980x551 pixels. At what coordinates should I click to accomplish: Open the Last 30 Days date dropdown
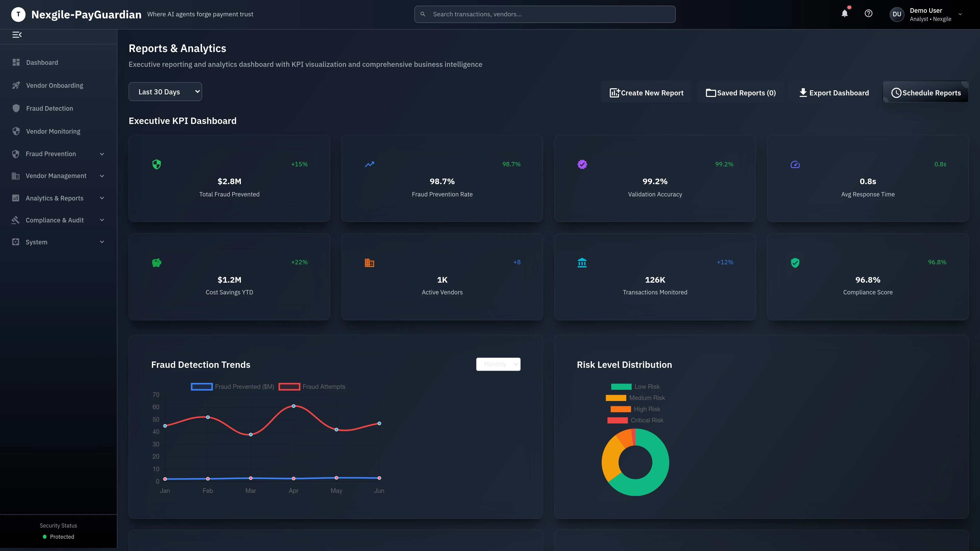pyautogui.click(x=165, y=91)
